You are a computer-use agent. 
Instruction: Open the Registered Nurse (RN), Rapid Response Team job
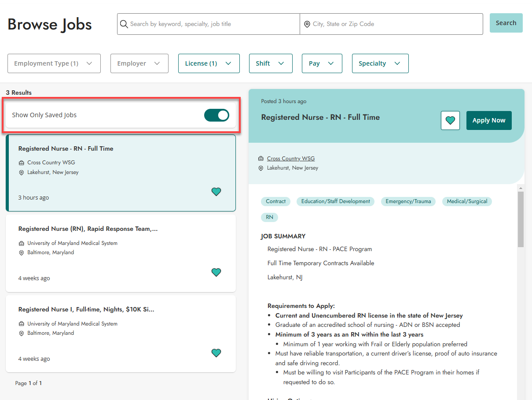point(121,254)
